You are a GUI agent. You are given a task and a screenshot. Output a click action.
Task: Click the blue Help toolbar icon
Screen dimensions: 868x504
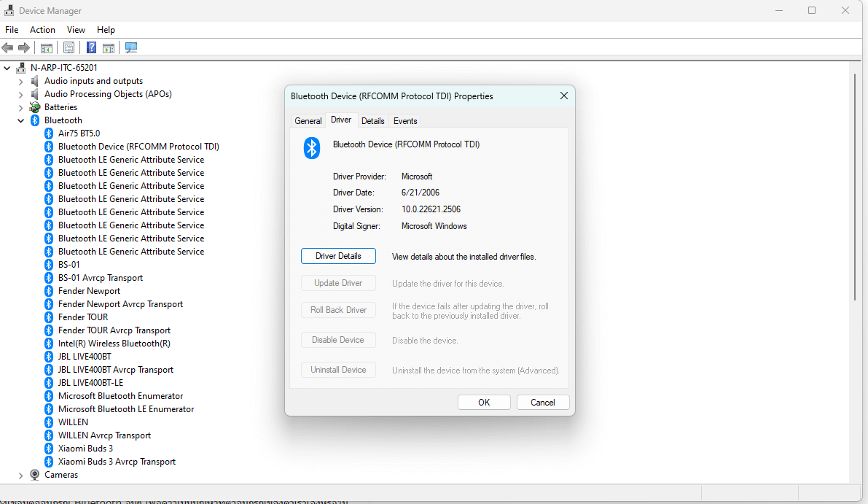pyautogui.click(x=91, y=47)
